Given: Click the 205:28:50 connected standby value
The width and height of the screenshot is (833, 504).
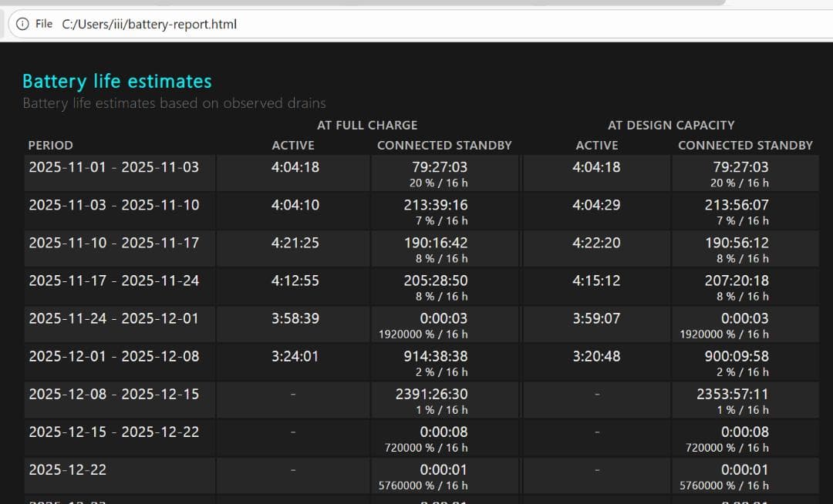Looking at the screenshot, I should coord(435,281).
